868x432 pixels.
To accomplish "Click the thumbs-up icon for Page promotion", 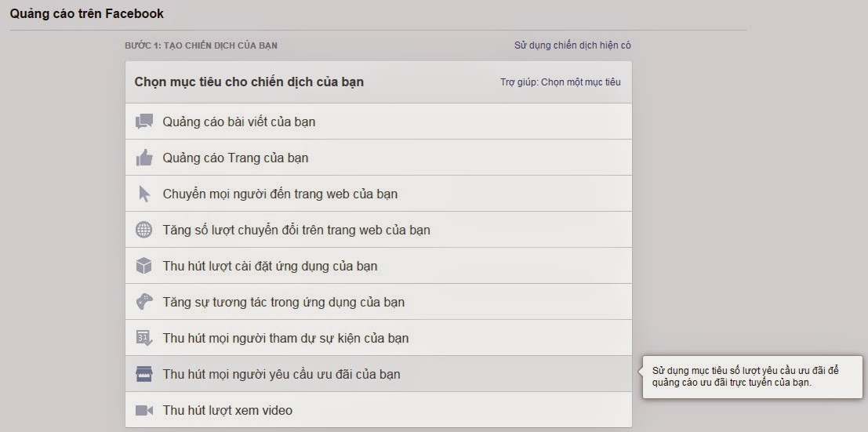I will click(144, 158).
